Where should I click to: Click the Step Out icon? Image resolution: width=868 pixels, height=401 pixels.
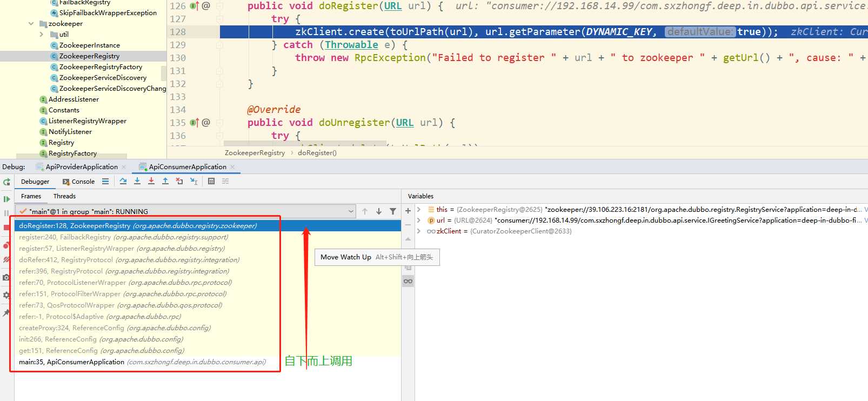[165, 182]
